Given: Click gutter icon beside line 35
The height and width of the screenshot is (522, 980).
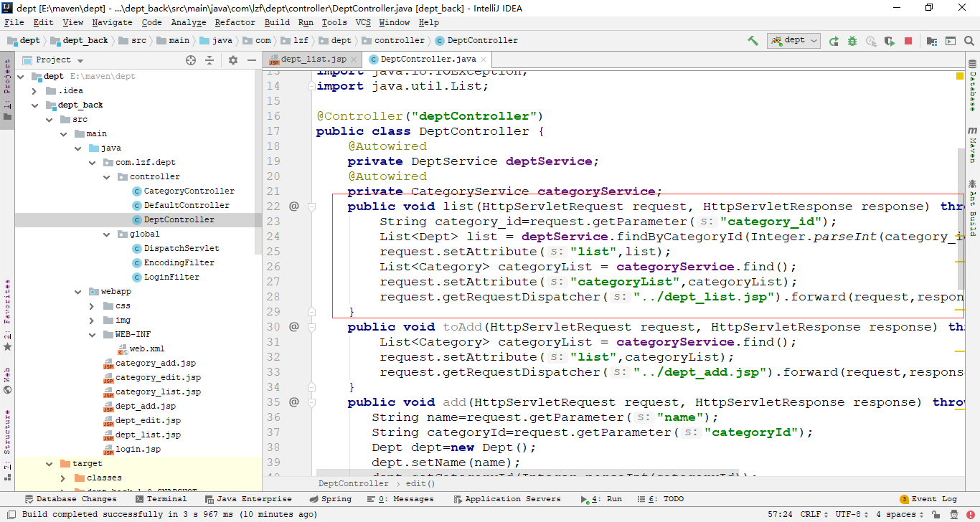Looking at the screenshot, I should (293, 402).
